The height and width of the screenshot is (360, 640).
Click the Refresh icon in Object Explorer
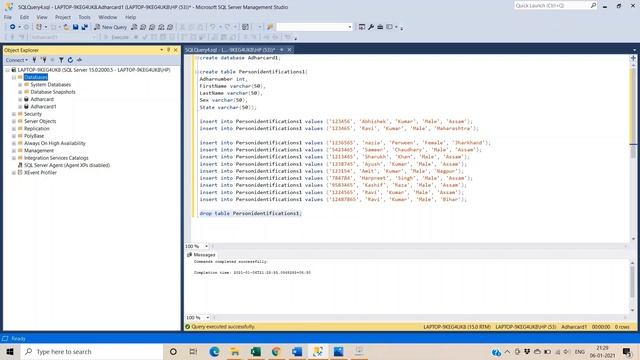click(x=70, y=60)
